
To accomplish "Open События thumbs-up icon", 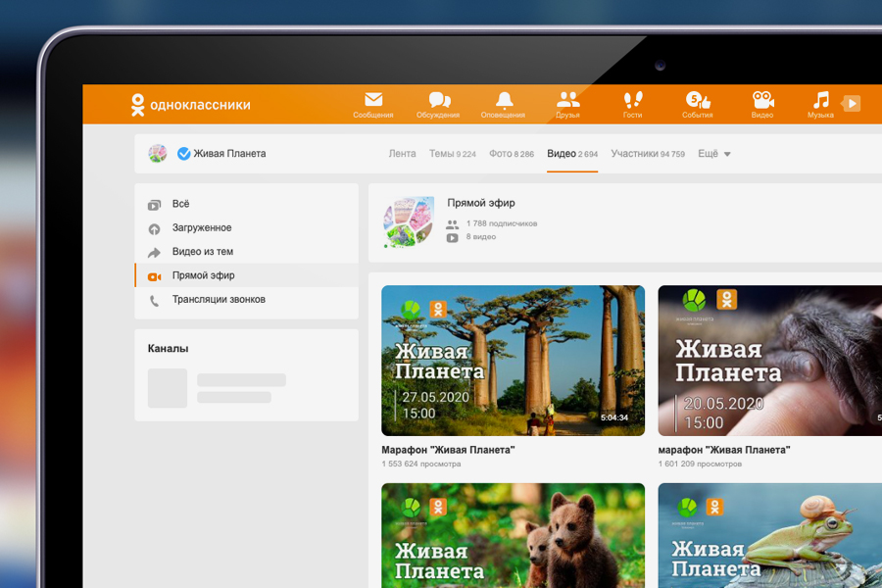I will click(698, 100).
